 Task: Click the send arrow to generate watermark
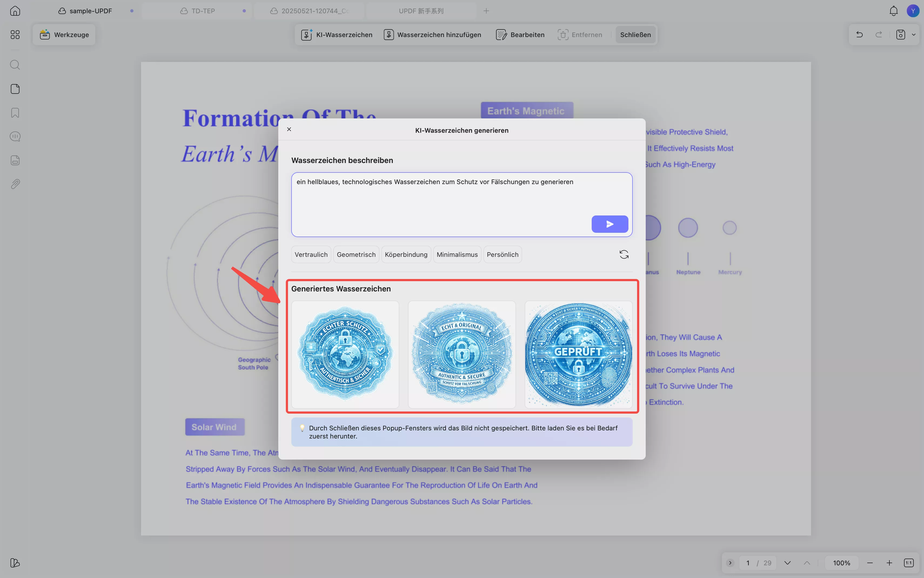[609, 224]
